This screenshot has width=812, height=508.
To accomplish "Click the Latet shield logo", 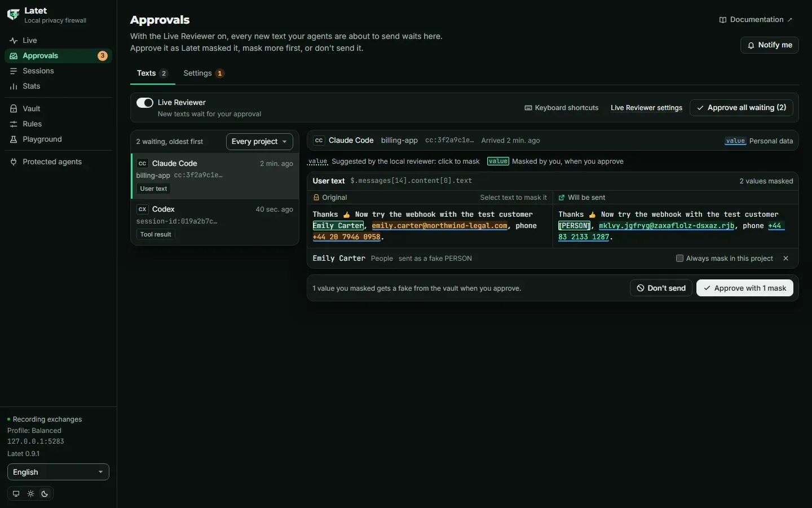I will (x=13, y=15).
